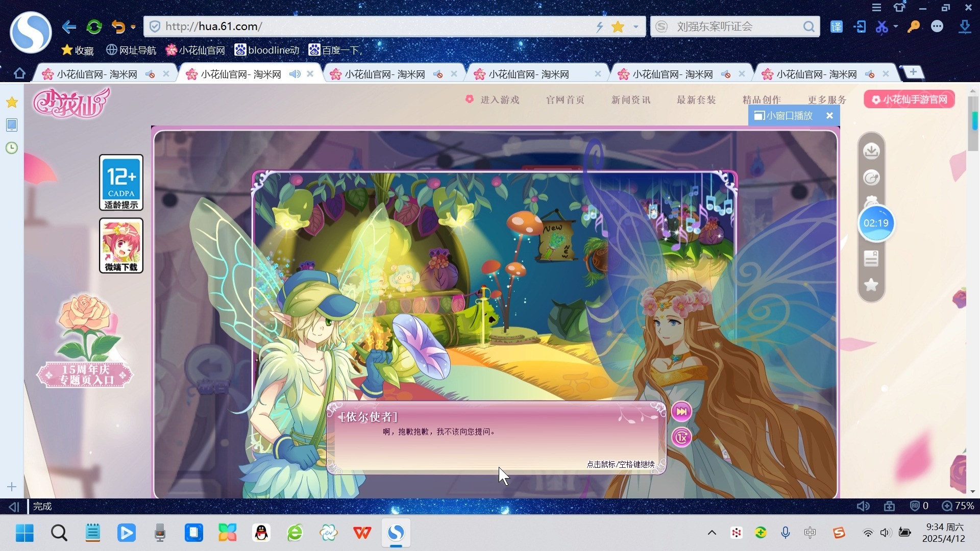Screen dimensions: 980x551
Task: Expand the dropdown next to the bookmark star
Action: [x=635, y=27]
